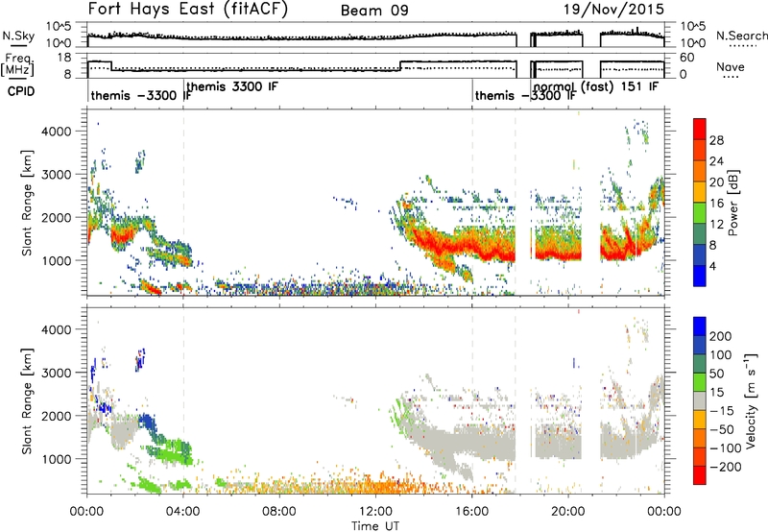This screenshot has height=532, width=768.
Task: Click the 'Power [dB]' color bar title
Action: coord(732,203)
